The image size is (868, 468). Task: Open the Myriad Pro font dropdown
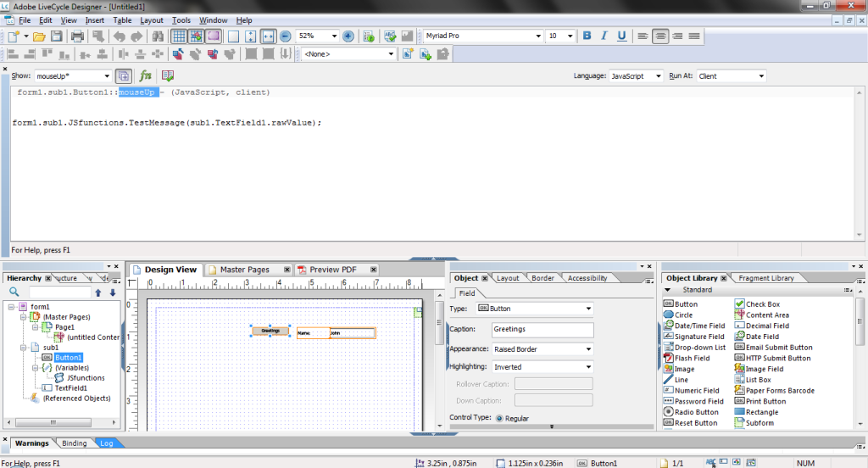537,36
